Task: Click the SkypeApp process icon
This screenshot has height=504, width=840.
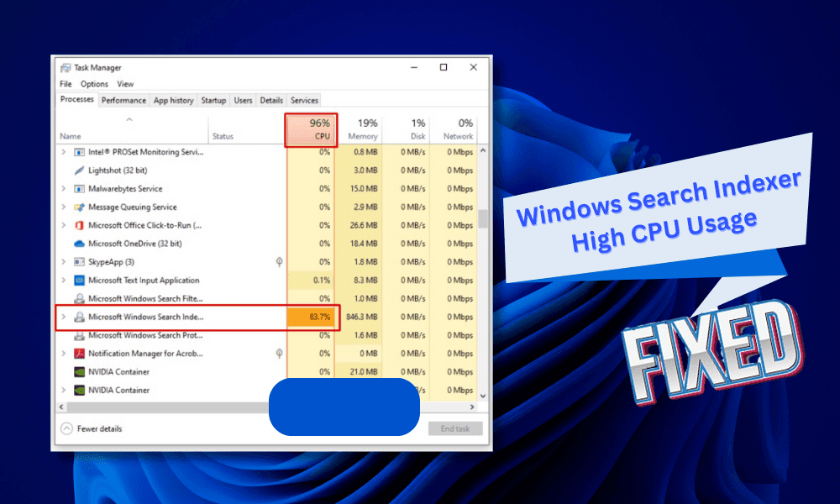Action: tap(79, 262)
